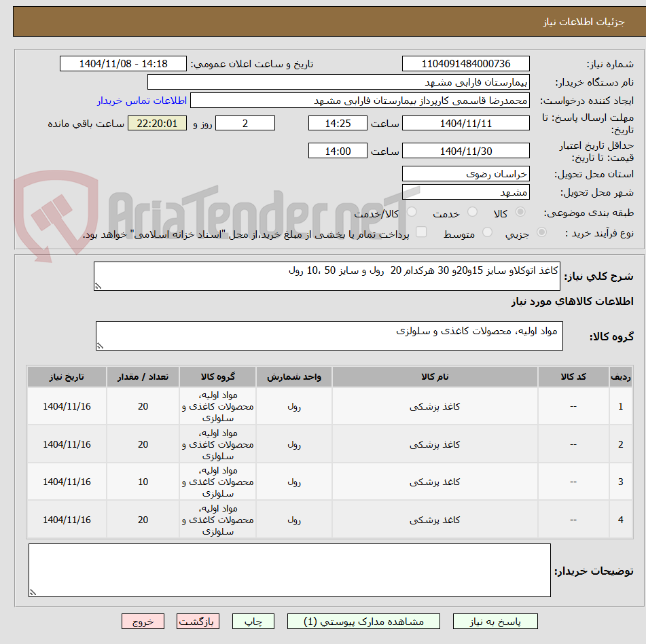Click the محمدرضا قاسمی requester field
The width and height of the screenshot is (646, 644).
[x=359, y=101]
